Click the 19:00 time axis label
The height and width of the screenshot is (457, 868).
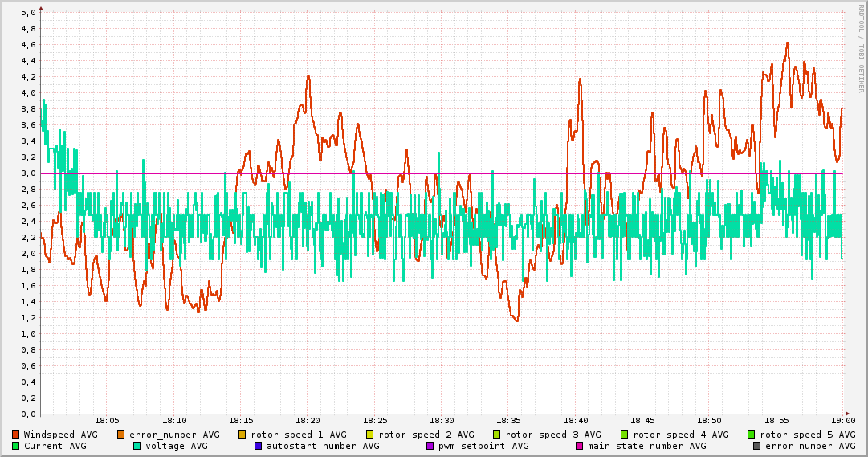[x=843, y=420]
